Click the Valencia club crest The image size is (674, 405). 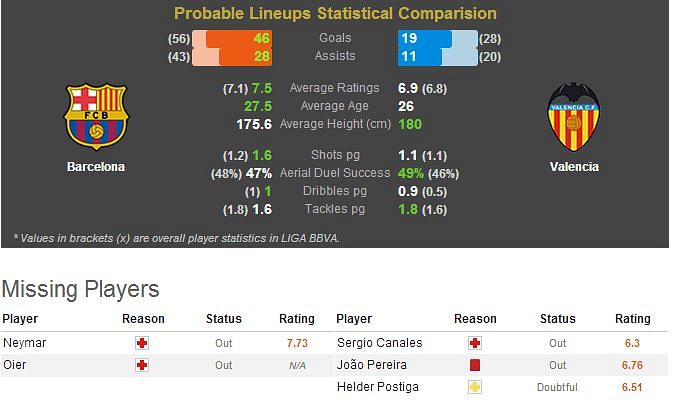[x=574, y=117]
